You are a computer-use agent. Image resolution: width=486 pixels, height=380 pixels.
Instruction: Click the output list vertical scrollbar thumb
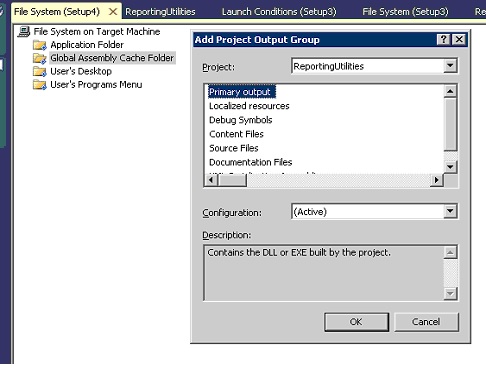coord(450,124)
